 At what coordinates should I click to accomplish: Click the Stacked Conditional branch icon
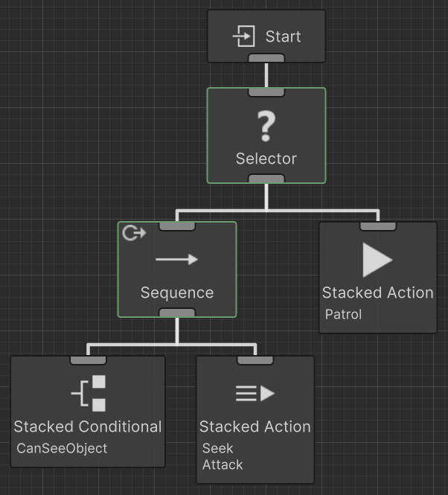click(89, 394)
